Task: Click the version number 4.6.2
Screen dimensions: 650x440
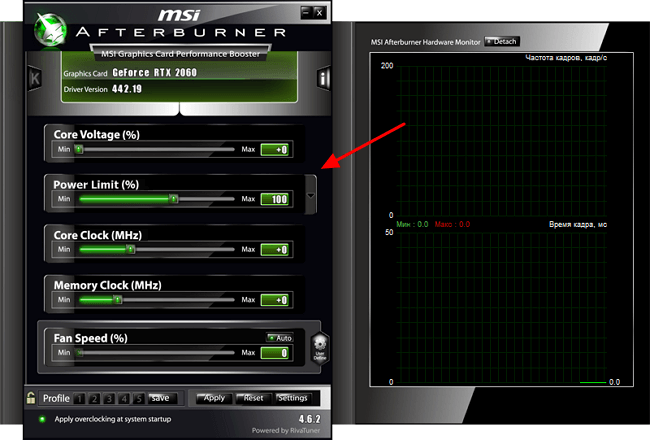Action: click(x=309, y=419)
